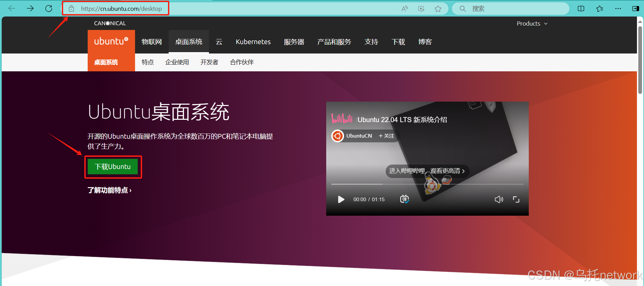Toggle danmaku comments icon in player
Viewport: 644px width, 286px height.
404,199
